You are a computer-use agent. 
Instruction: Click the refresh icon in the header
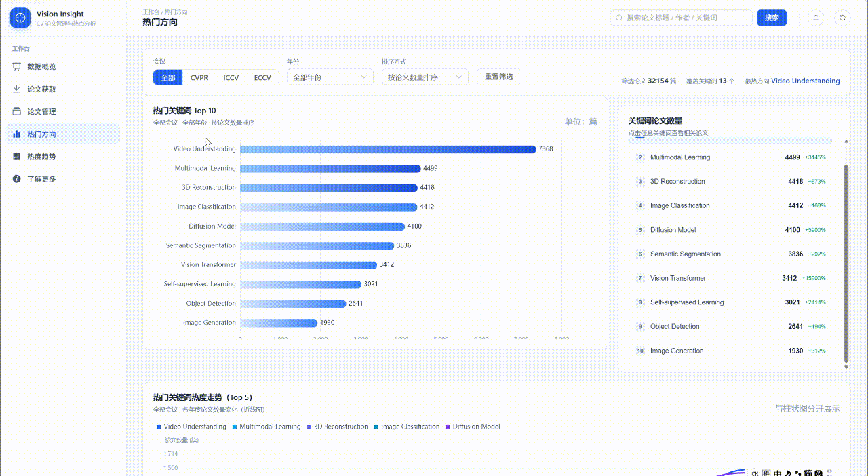[843, 18]
